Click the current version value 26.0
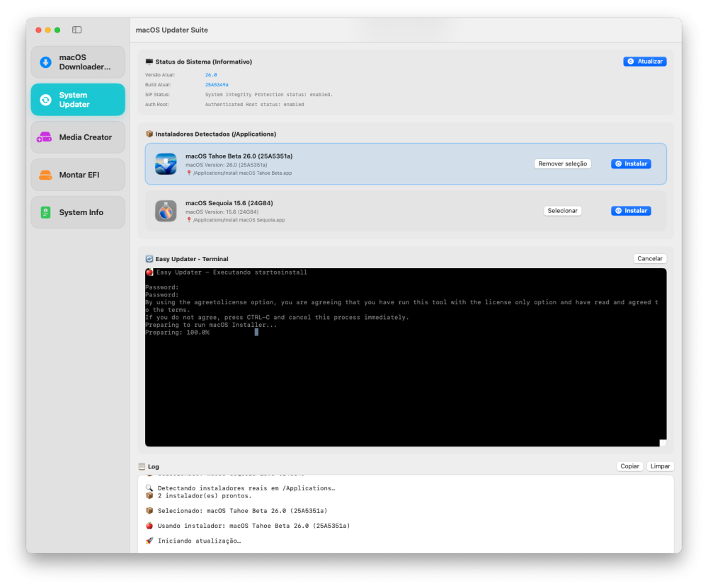Screen dimensions: 708x588 tap(211, 75)
